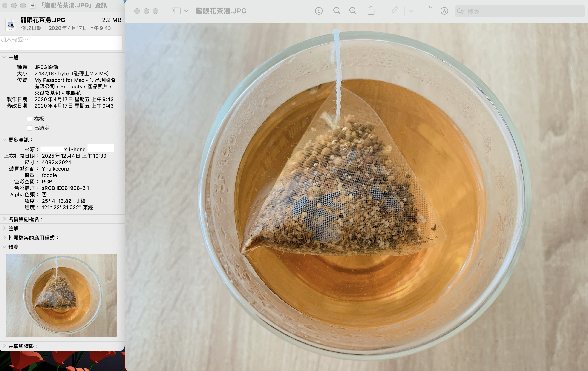Click the markup pen icon
This screenshot has width=588, height=371.
(395, 11)
